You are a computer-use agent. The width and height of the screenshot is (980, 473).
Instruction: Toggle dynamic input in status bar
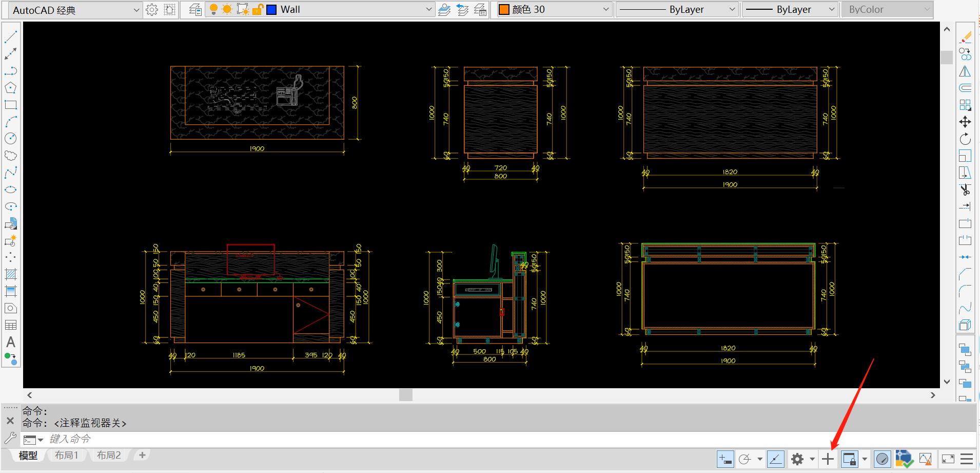point(725,459)
